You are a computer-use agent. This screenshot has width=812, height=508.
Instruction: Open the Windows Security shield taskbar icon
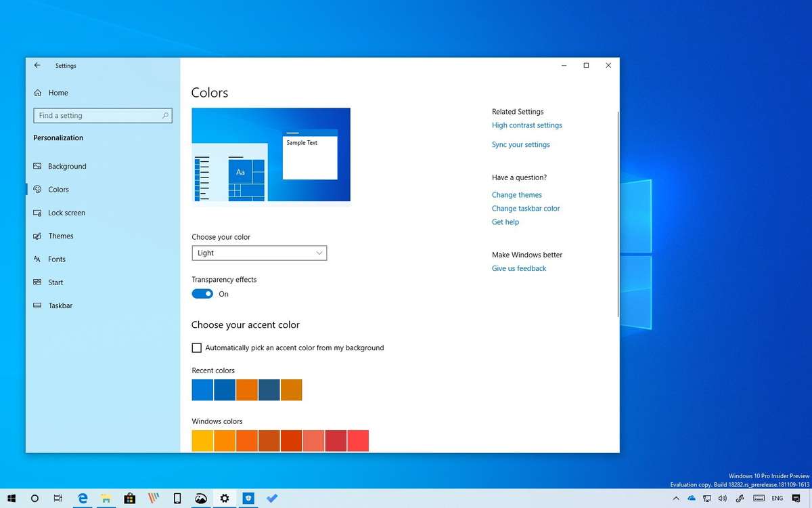click(248, 498)
